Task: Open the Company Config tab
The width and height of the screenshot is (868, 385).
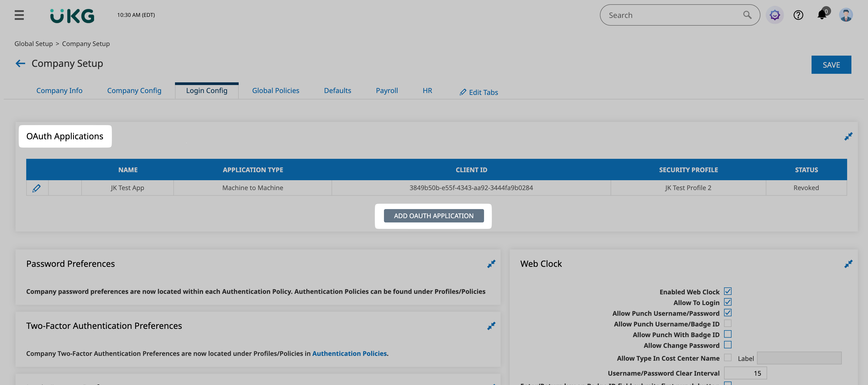Action: pos(134,91)
